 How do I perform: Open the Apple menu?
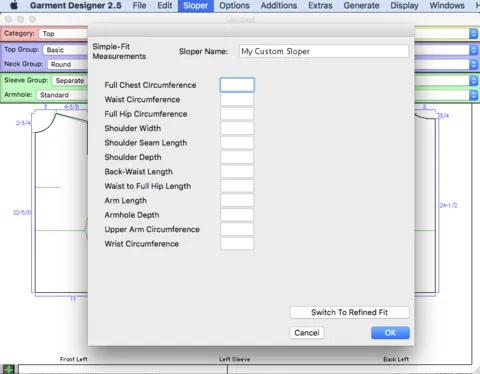[14, 5]
